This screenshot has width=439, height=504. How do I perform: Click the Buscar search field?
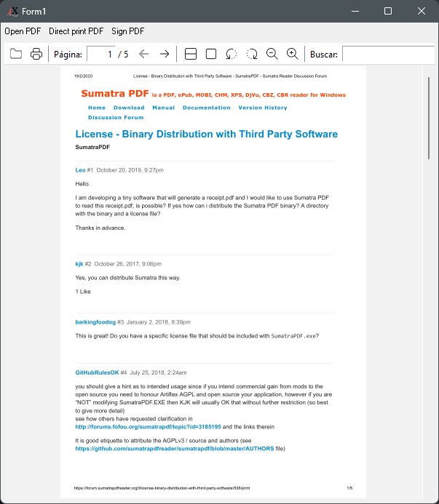point(389,54)
